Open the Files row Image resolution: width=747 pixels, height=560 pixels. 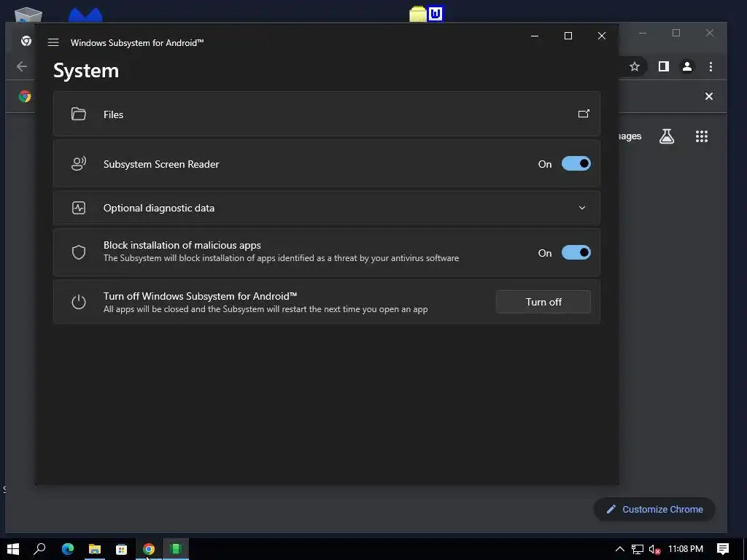[x=326, y=114]
